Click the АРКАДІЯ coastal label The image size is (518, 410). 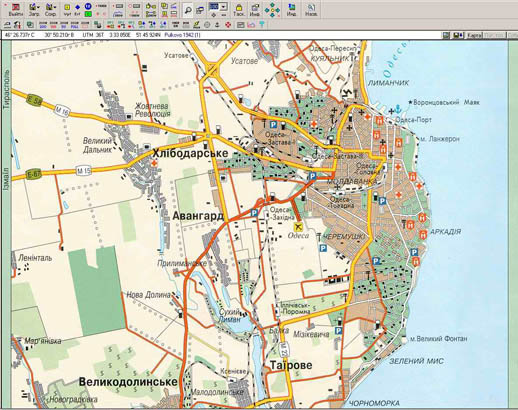pyautogui.click(x=446, y=232)
